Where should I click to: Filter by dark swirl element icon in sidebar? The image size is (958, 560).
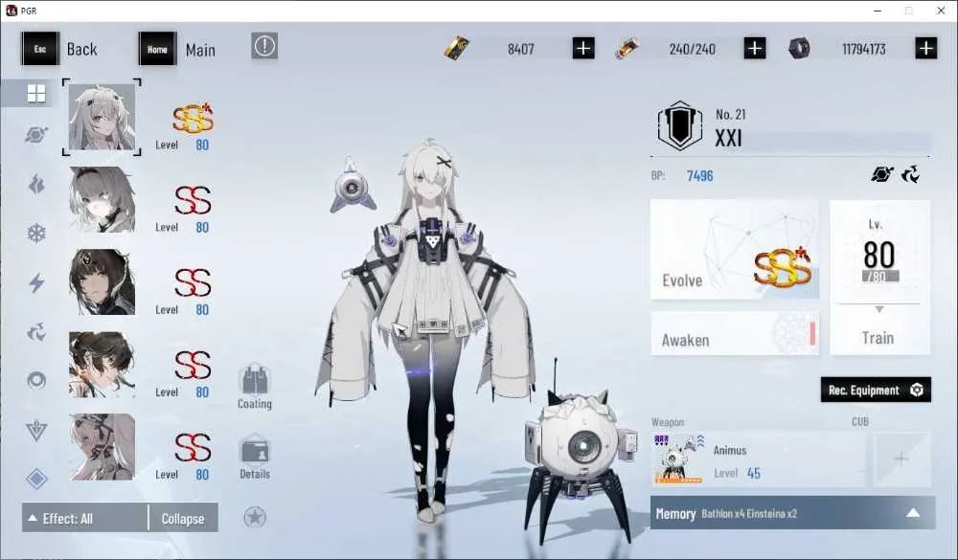tap(36, 332)
